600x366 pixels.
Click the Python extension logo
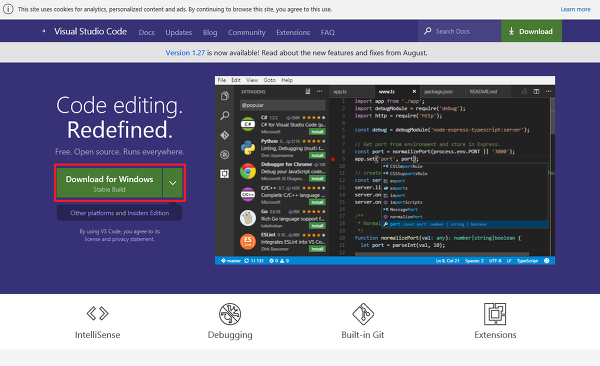point(248,148)
